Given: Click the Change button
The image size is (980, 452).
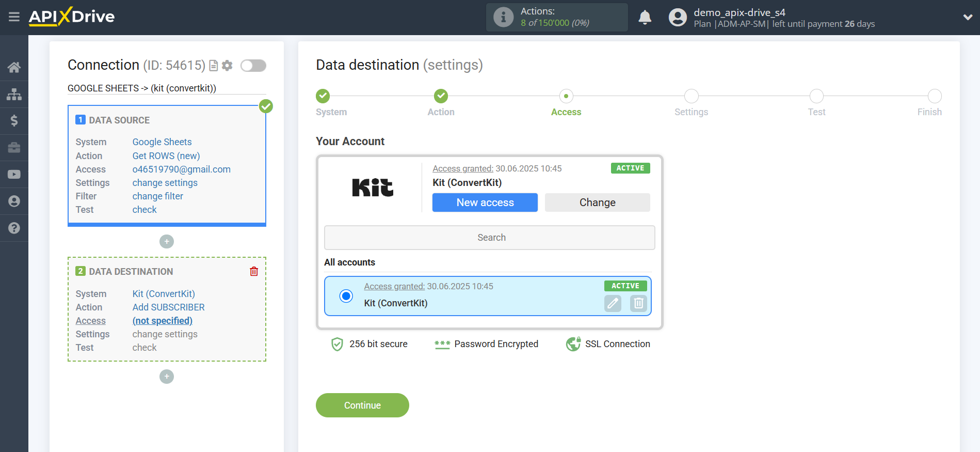Looking at the screenshot, I should pos(598,202).
